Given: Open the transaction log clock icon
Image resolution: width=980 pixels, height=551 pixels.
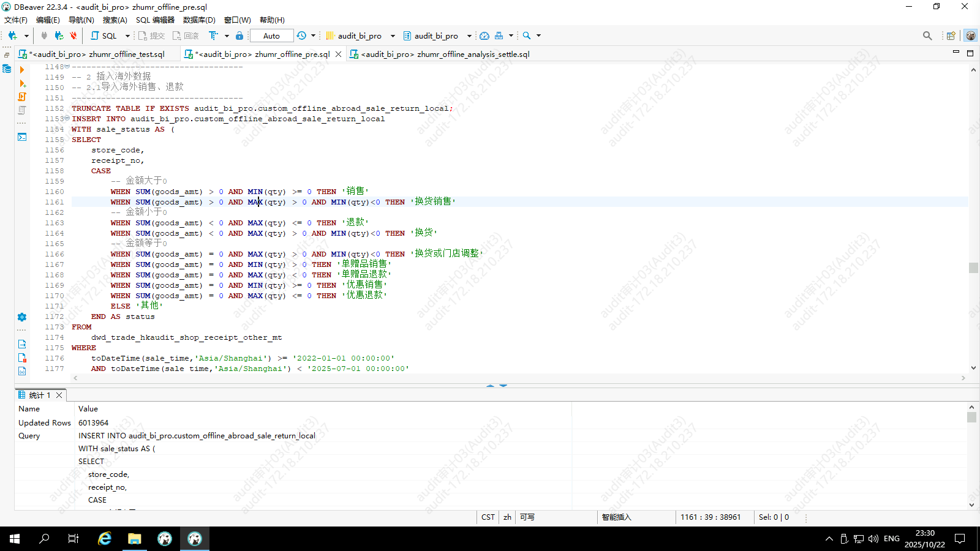Looking at the screenshot, I should 301,36.
